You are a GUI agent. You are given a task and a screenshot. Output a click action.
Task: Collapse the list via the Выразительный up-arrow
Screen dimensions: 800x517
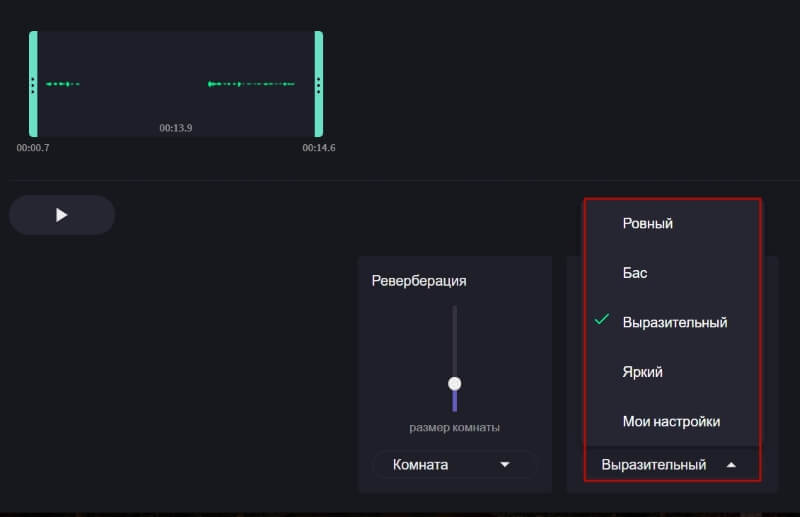click(x=731, y=465)
